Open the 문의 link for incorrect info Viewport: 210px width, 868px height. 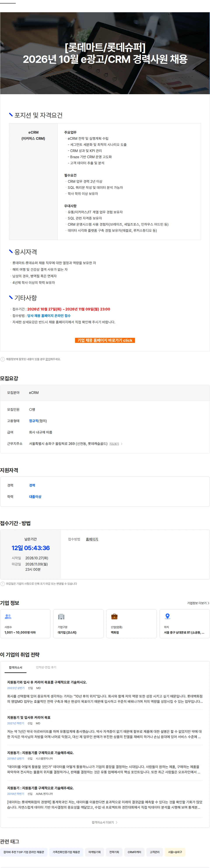48,359
